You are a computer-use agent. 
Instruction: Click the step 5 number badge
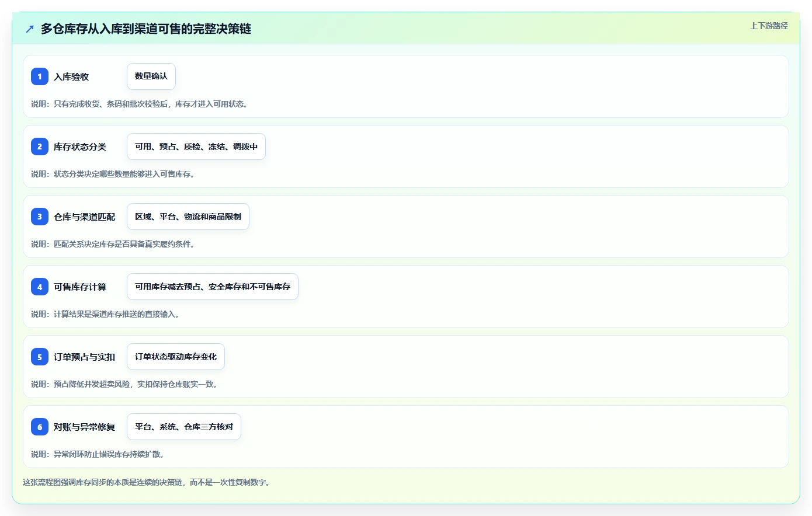(x=40, y=357)
